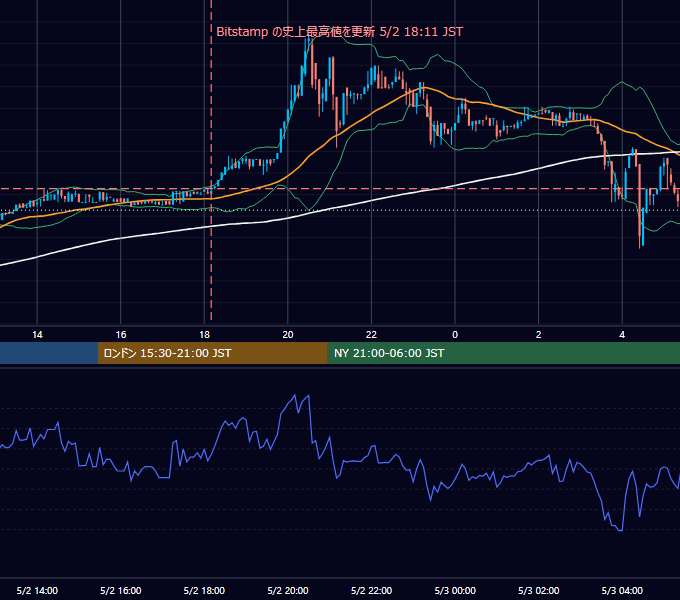Click the 22 hour axis label
The height and width of the screenshot is (600, 680).
coord(371,335)
